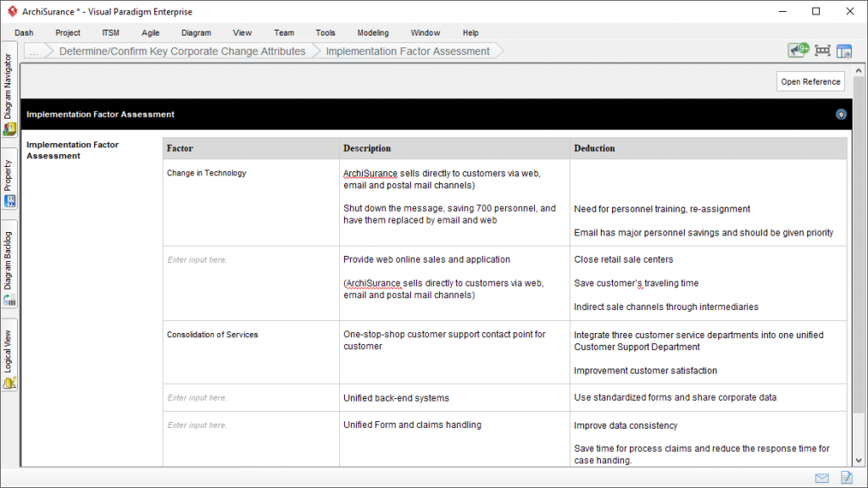This screenshot has height=488, width=868.
Task: Open the message envelope icon in status bar
Action: (x=821, y=478)
